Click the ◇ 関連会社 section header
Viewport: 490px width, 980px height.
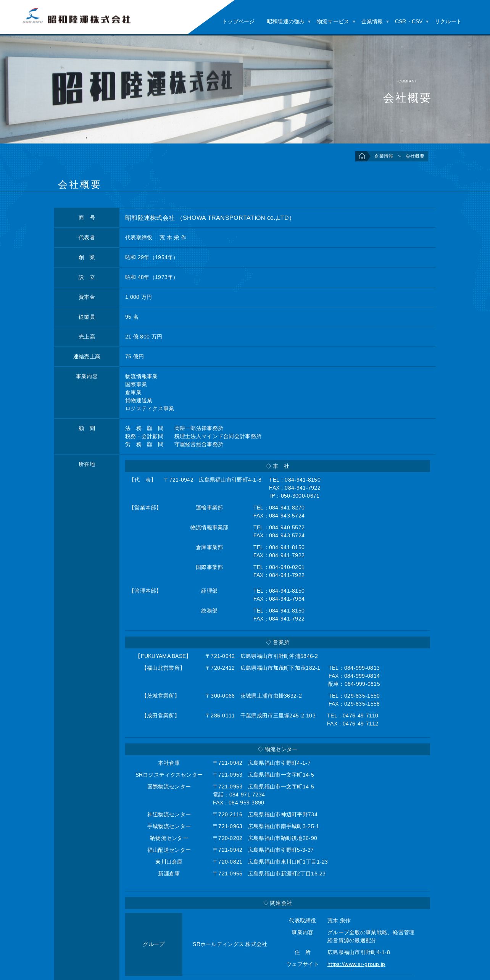coord(277,903)
